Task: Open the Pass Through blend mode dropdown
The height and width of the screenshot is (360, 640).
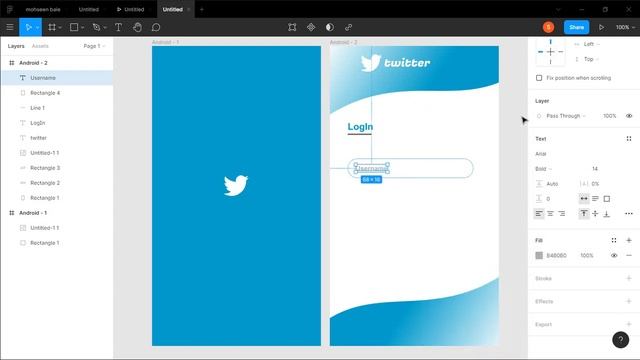Action: 566,116
